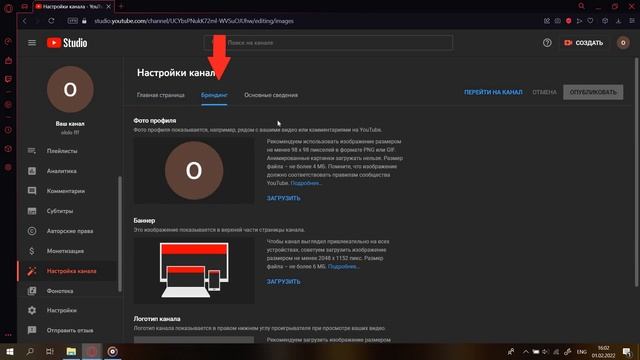Open the taskbar clock and date
640x360 pixels.
point(604,352)
